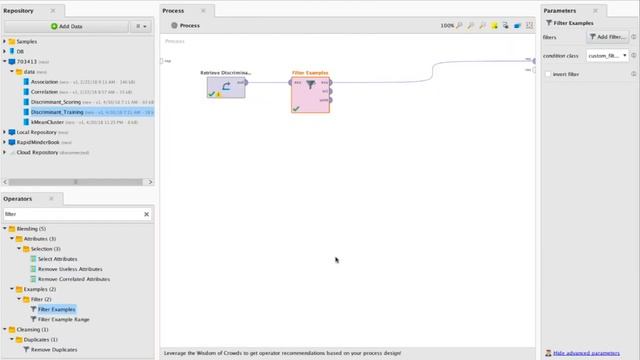
Task: Select the Discriminant_Training data entry
Action: (57, 112)
